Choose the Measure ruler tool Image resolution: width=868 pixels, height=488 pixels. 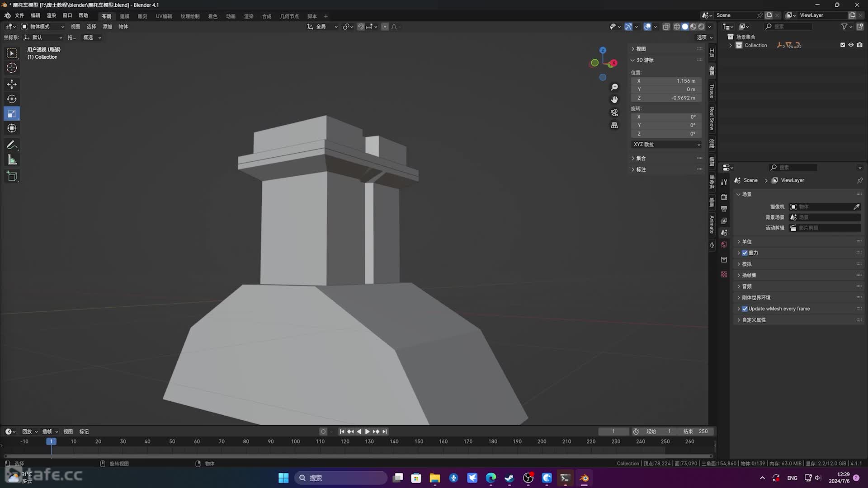(12, 160)
